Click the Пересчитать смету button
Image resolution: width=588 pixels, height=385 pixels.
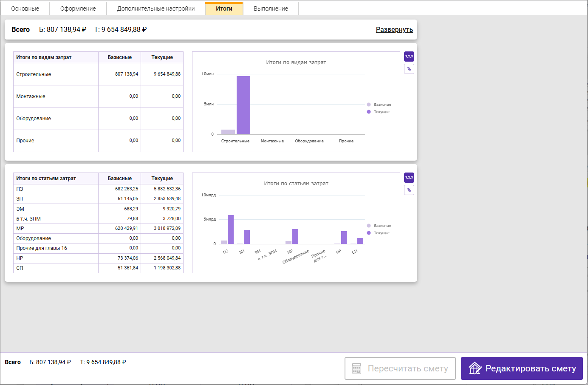point(400,368)
